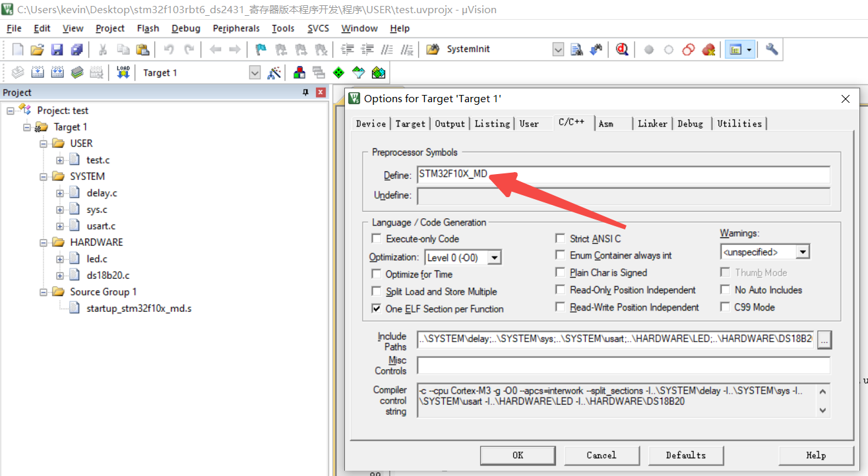Click the Cancel button
The height and width of the screenshot is (476, 868).
(x=602, y=455)
